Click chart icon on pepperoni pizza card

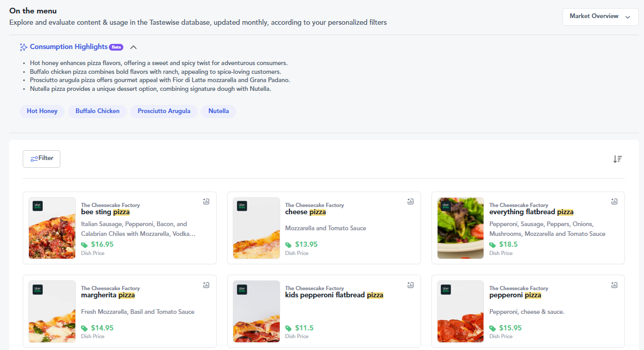coord(614,285)
